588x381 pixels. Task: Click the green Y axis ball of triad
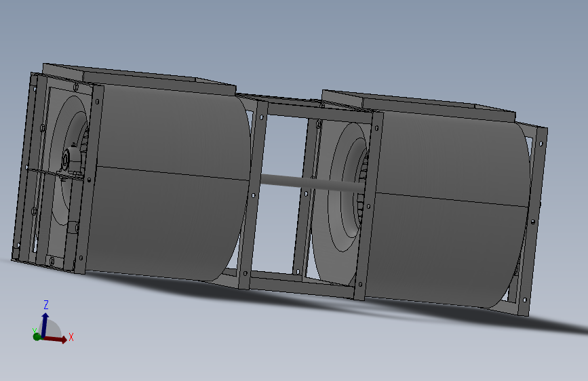[x=37, y=337]
